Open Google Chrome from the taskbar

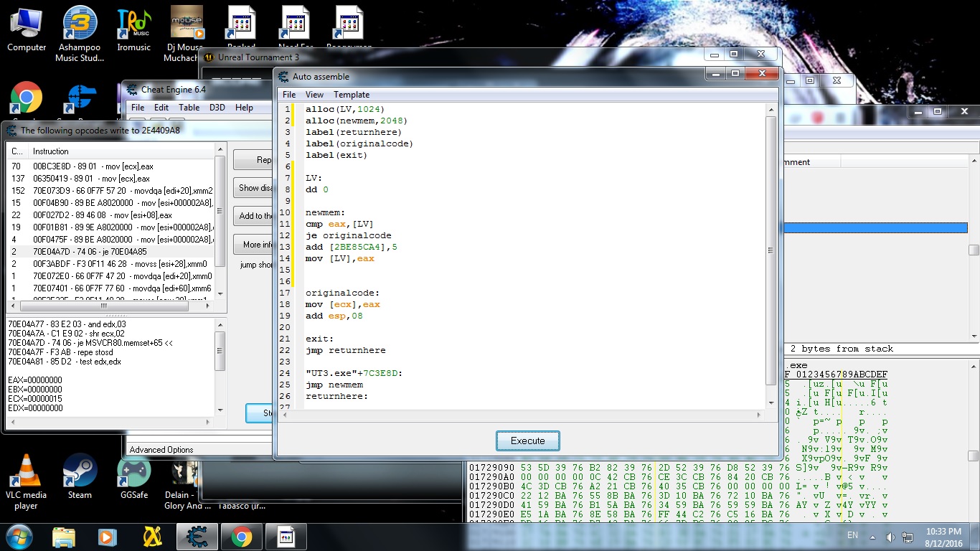pos(241,537)
